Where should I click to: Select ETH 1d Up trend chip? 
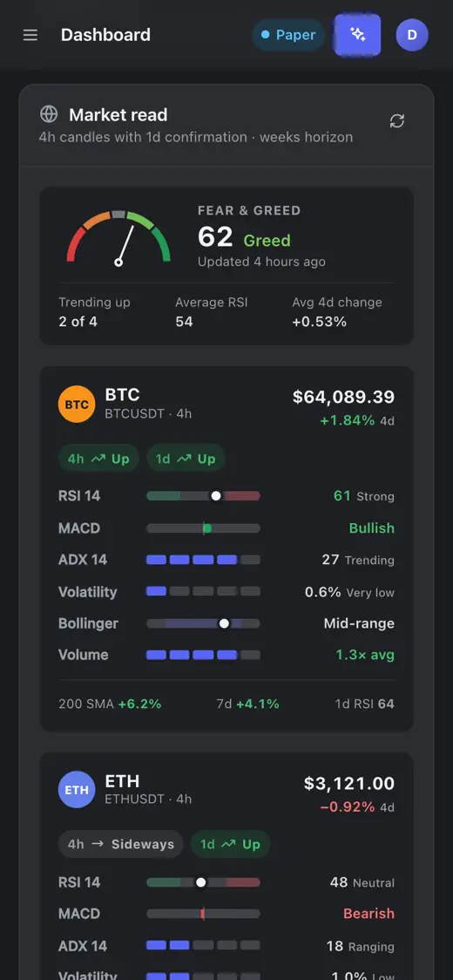pyautogui.click(x=231, y=844)
